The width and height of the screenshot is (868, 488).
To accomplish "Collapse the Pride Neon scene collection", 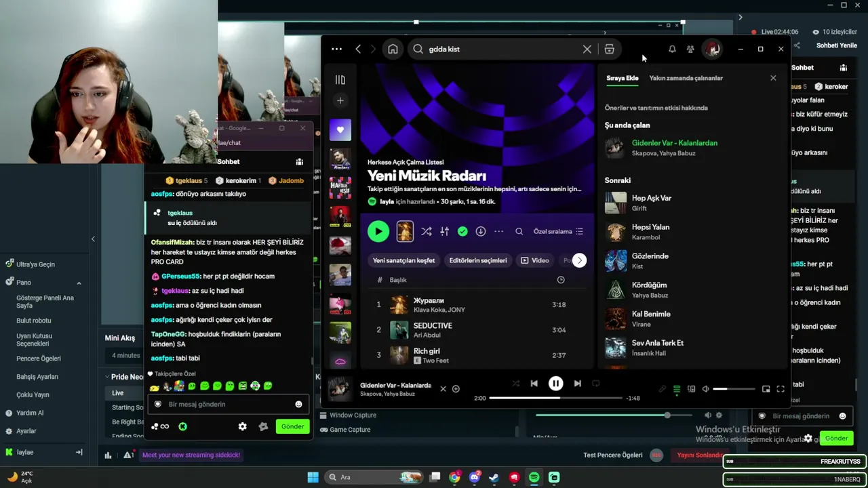I will 107,377.
